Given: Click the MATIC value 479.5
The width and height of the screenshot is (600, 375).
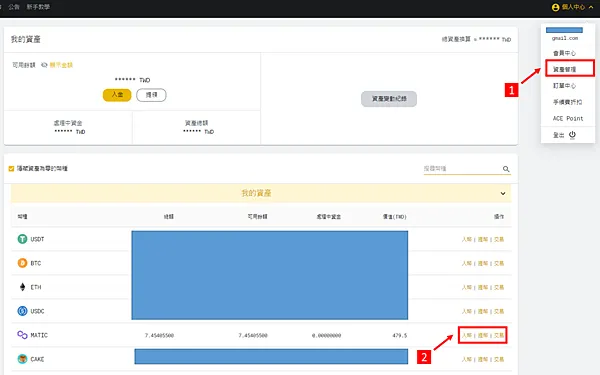Looking at the screenshot, I should click(x=399, y=336).
